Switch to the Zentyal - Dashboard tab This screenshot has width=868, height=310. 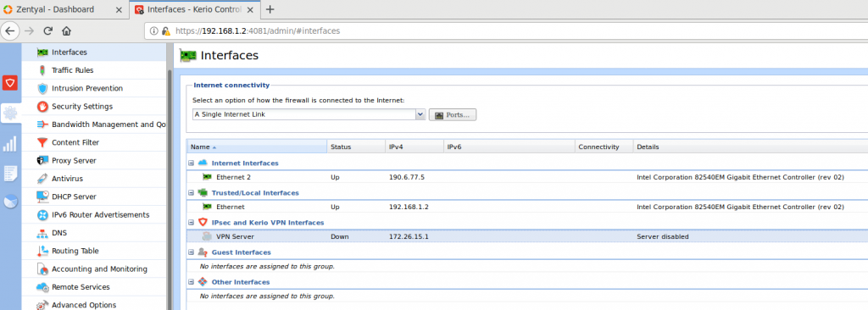tap(64, 9)
